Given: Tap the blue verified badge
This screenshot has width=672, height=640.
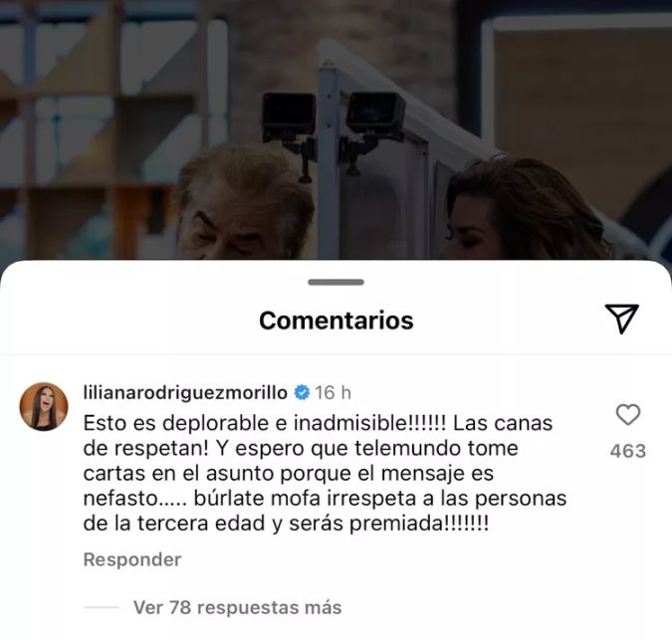Looking at the screenshot, I should click(x=302, y=392).
